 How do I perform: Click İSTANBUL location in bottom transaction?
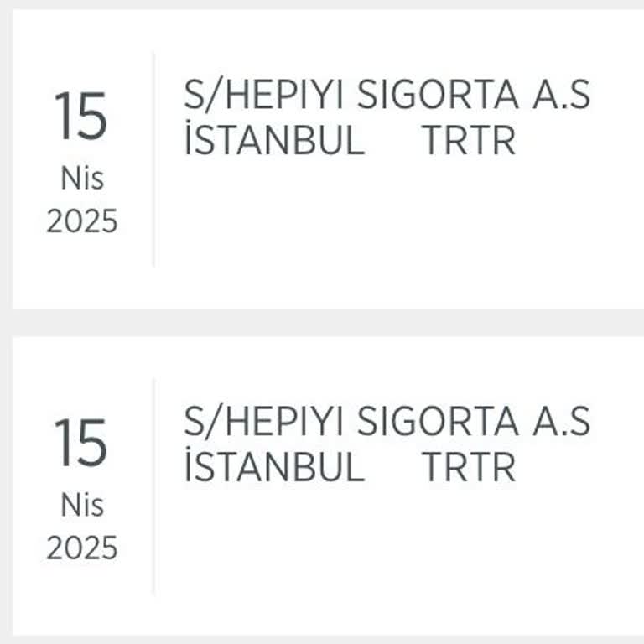coord(274,466)
